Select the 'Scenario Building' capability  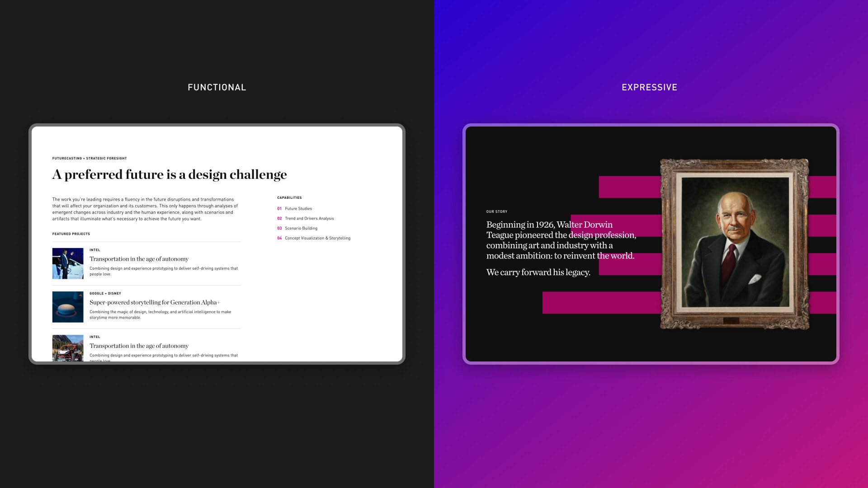pyautogui.click(x=301, y=229)
